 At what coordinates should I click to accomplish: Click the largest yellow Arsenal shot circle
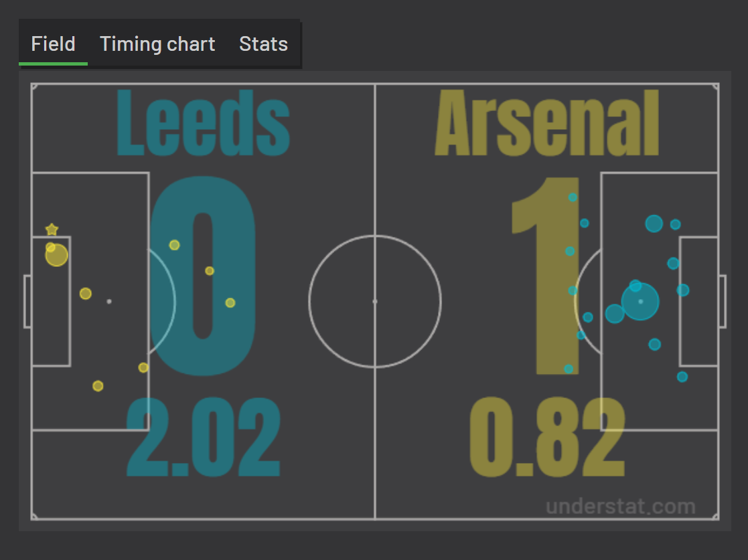pyautogui.click(x=57, y=255)
